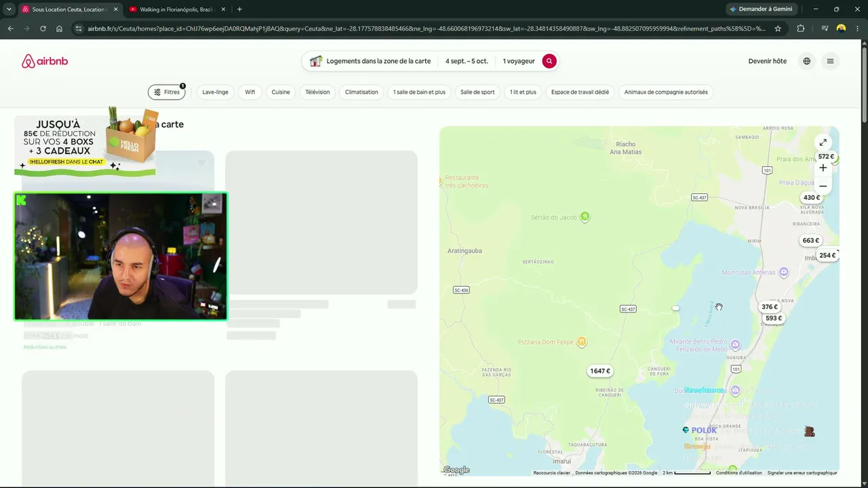Open the Chrome profile avatar
This screenshot has height=488, width=868.
pyautogui.click(x=841, y=28)
